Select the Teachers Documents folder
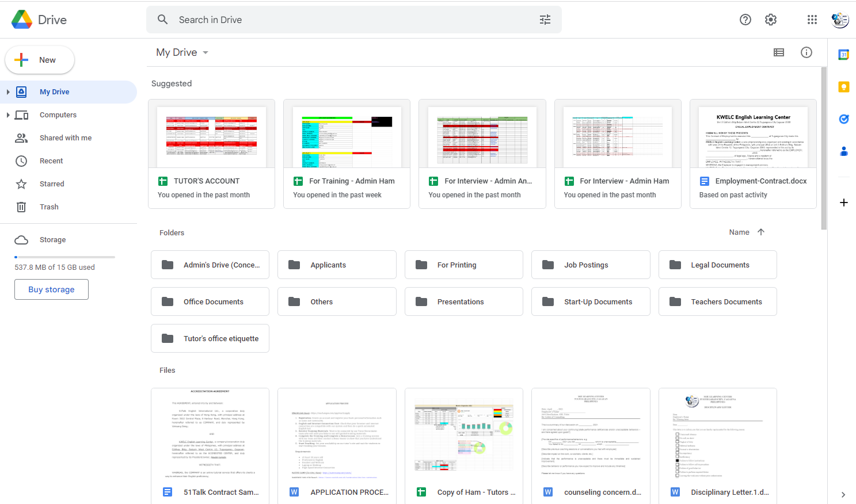 [x=718, y=301]
